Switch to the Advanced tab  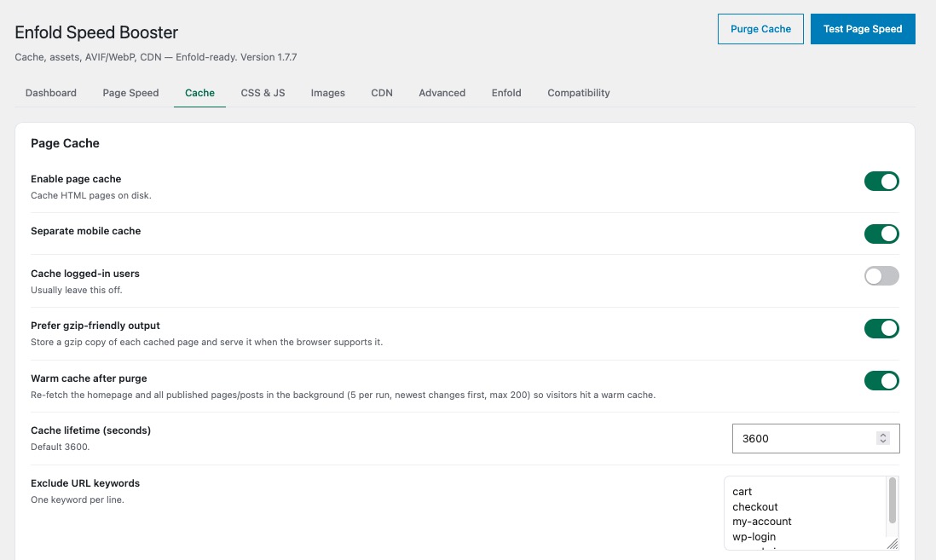442,93
